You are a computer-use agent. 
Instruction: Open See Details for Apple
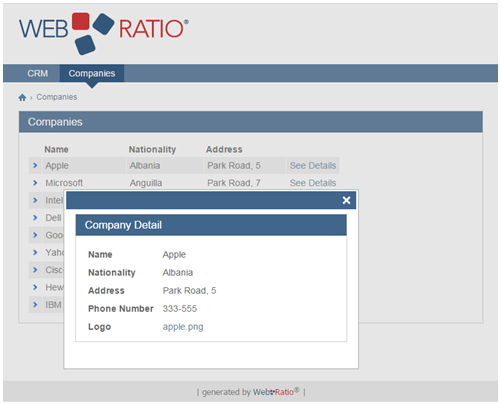point(313,165)
